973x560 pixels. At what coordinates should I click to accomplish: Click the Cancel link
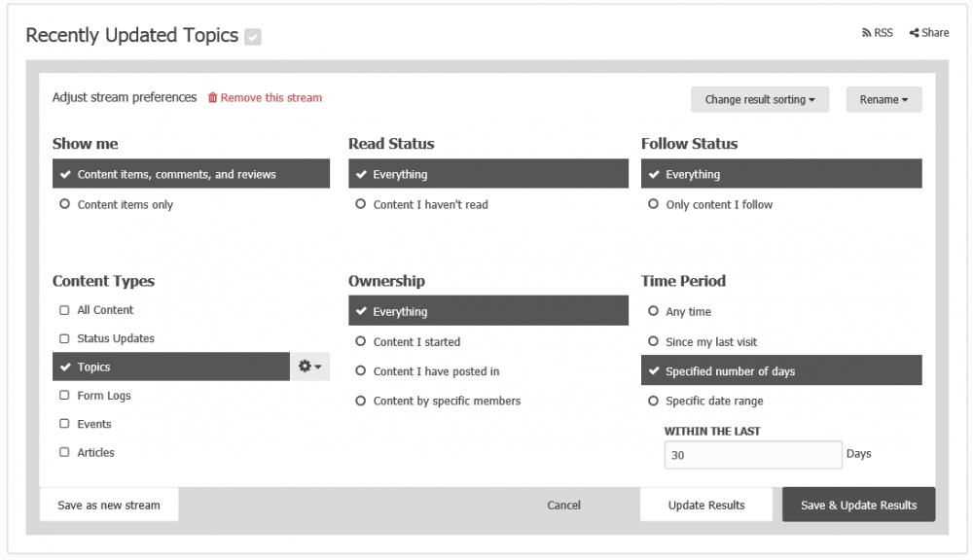click(x=563, y=505)
